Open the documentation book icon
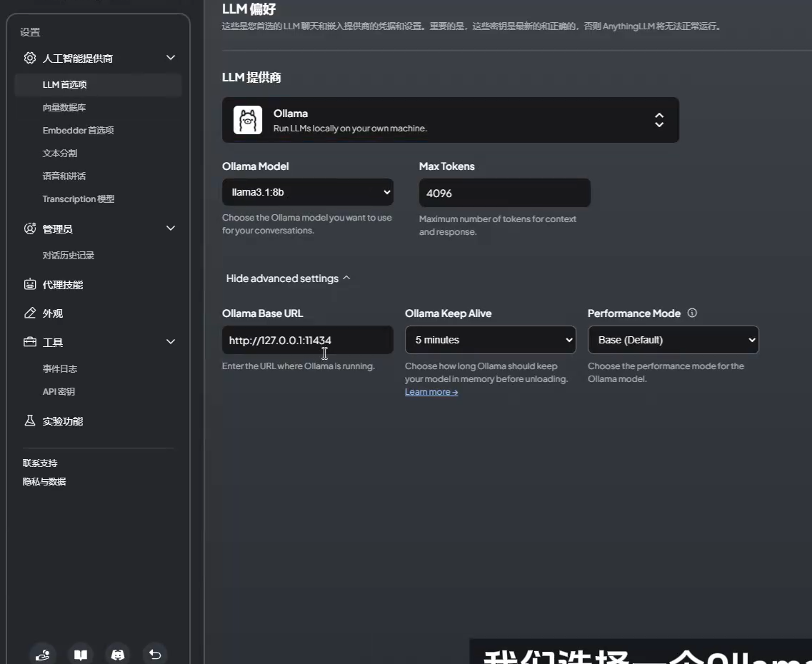This screenshot has width=812, height=664. coord(80,655)
